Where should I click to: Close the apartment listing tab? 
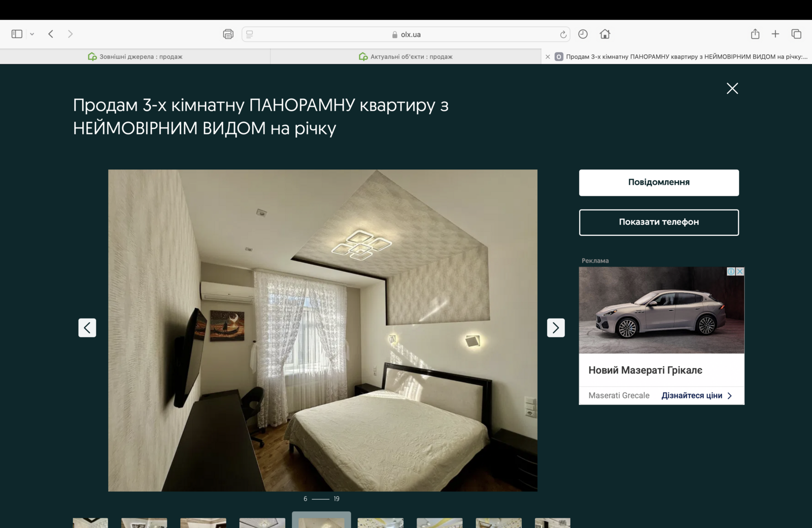click(x=548, y=57)
